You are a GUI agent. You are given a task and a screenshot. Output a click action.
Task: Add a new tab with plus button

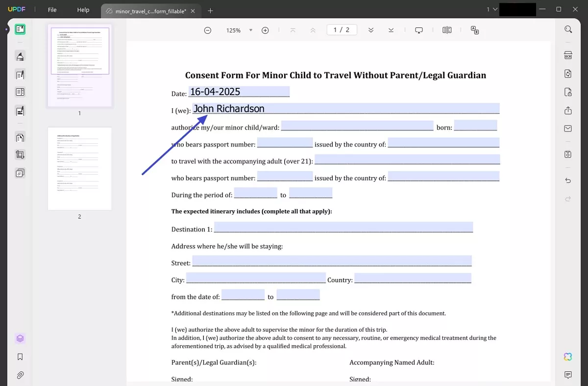point(210,10)
